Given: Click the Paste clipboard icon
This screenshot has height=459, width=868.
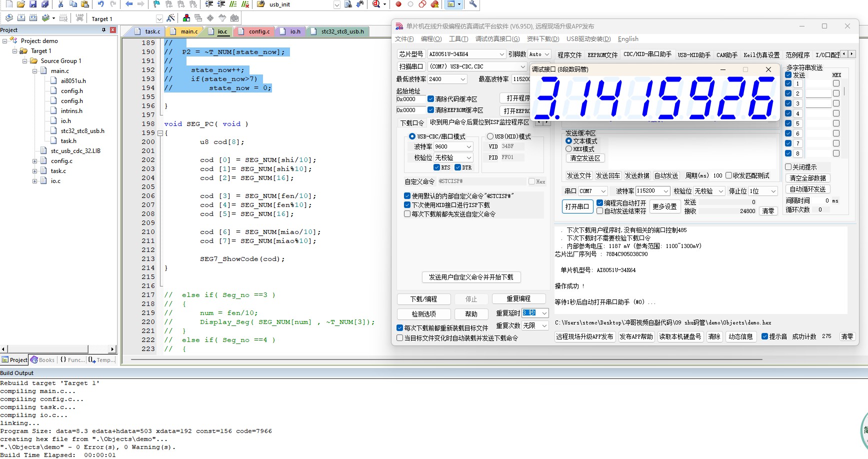Looking at the screenshot, I should coord(85,4).
